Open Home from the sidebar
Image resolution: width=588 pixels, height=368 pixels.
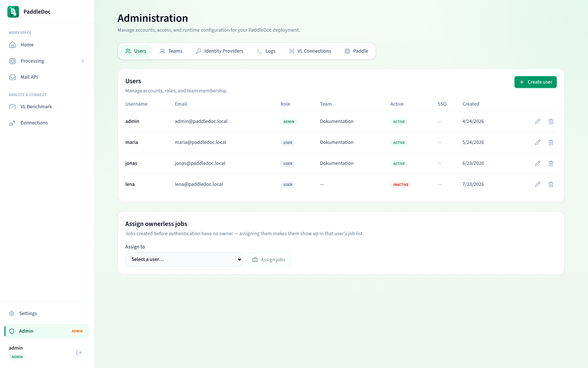(x=47, y=45)
